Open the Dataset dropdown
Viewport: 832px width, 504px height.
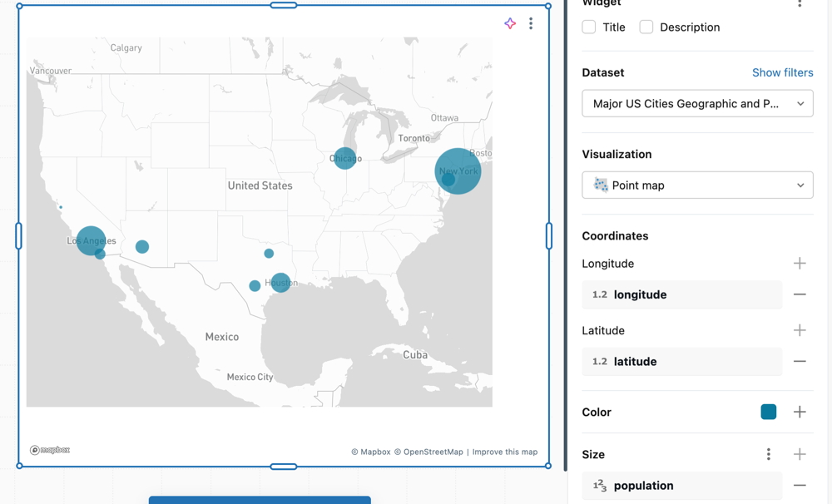pyautogui.click(x=697, y=103)
